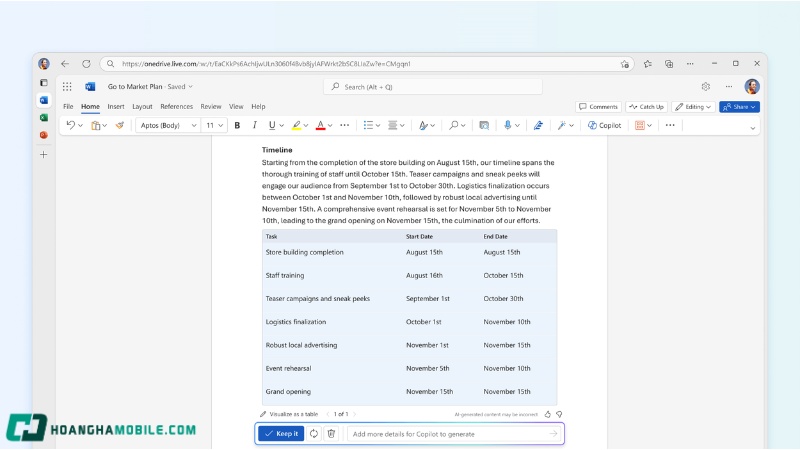
Task: Open the Aptos (Body) font dropdown
Action: click(x=165, y=126)
